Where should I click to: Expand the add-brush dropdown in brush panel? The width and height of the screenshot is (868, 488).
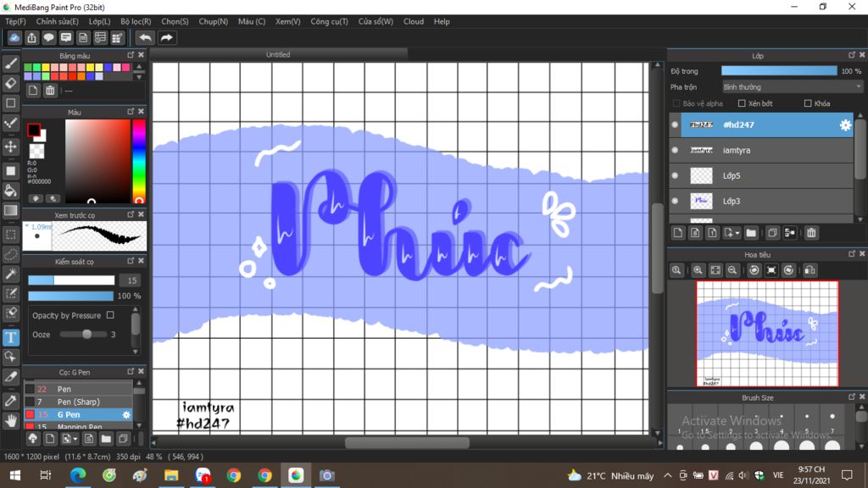click(x=75, y=439)
